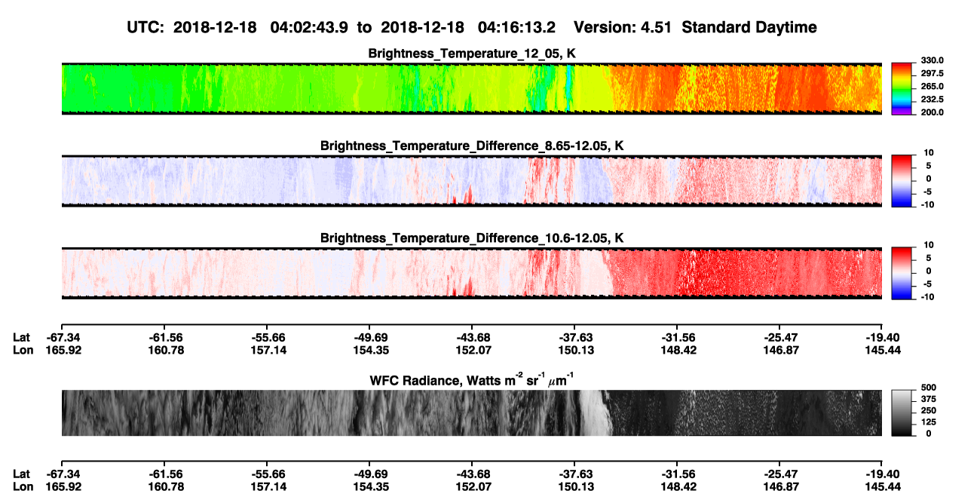Click the bright white cloud band in WFC Radiance
The image size is (980, 503).
594,413
